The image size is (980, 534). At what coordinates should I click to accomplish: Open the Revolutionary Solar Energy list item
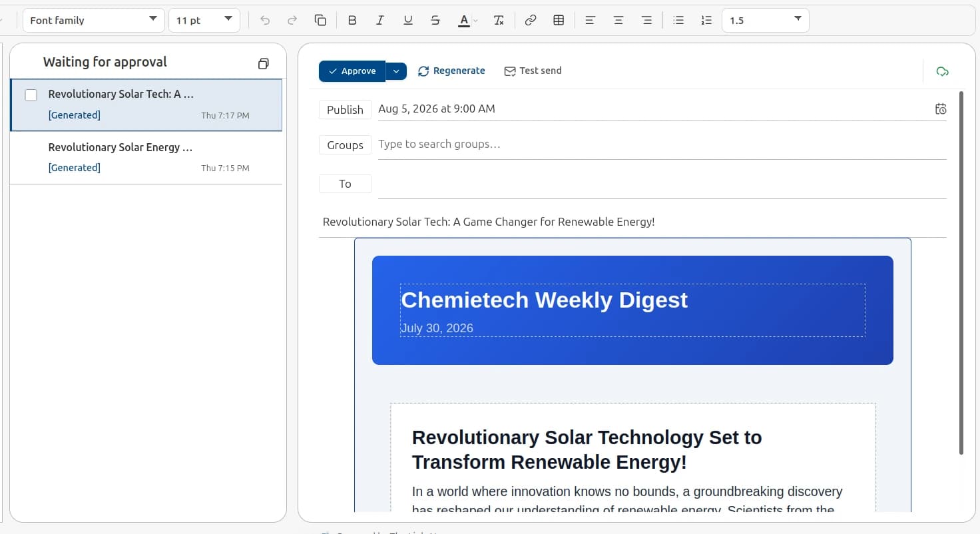pyautogui.click(x=146, y=158)
